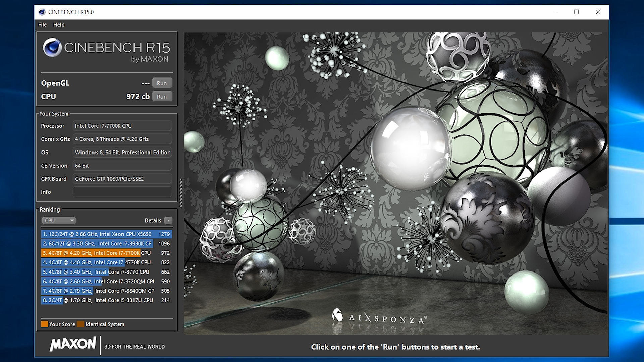Close the Cinebench window
The height and width of the screenshot is (362, 644).
598,12
